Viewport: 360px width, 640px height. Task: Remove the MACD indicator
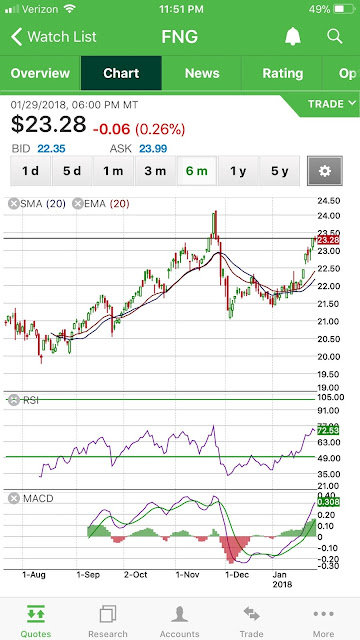[x=14, y=498]
